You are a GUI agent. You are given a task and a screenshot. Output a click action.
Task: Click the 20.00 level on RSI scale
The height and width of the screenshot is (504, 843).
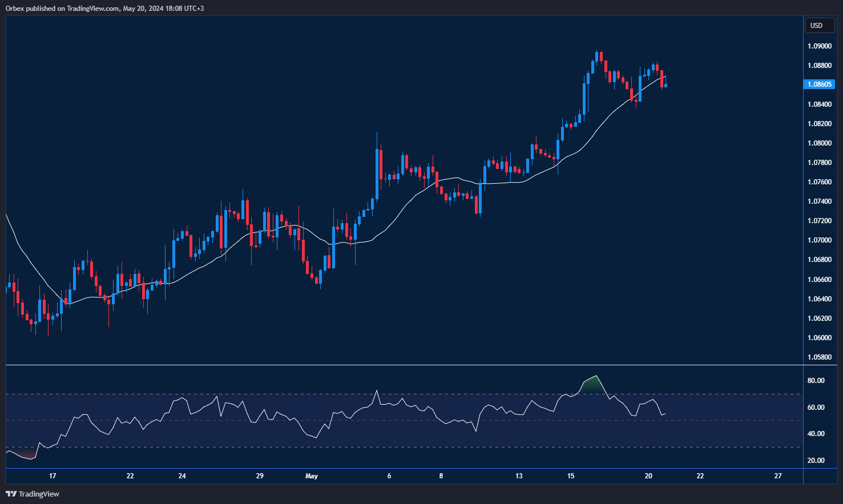click(x=816, y=461)
